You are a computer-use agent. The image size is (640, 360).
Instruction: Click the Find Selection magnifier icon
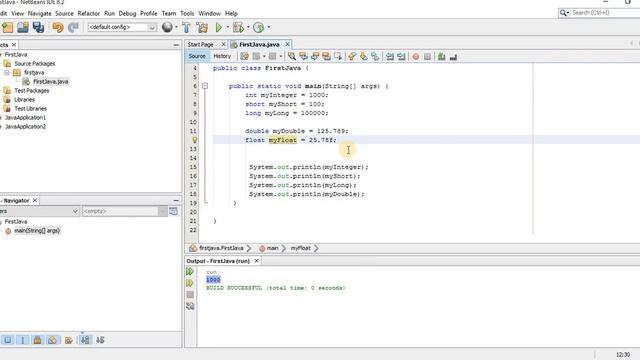click(292, 56)
